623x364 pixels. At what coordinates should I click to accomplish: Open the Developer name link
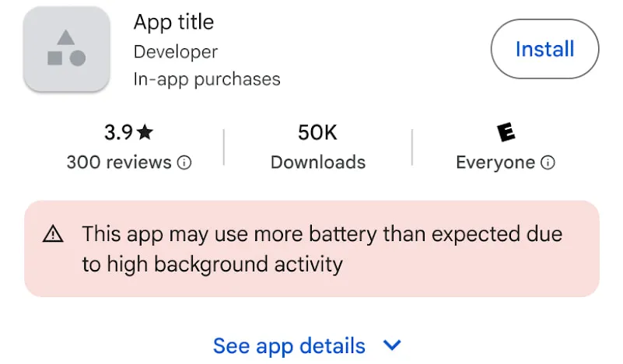[x=176, y=52]
